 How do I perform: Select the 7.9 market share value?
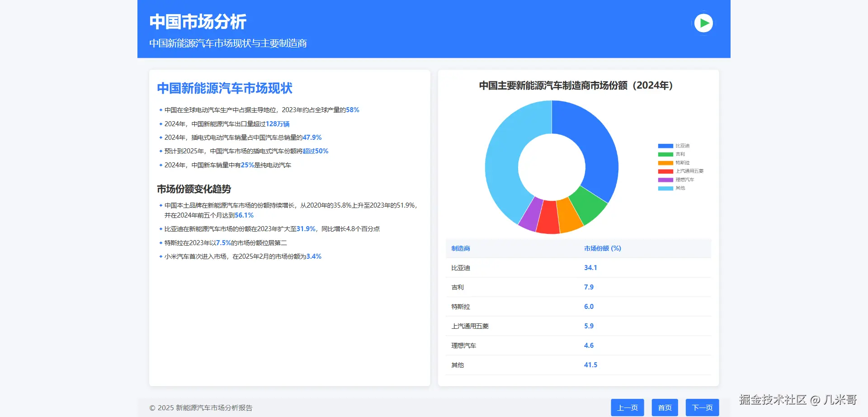[589, 287]
